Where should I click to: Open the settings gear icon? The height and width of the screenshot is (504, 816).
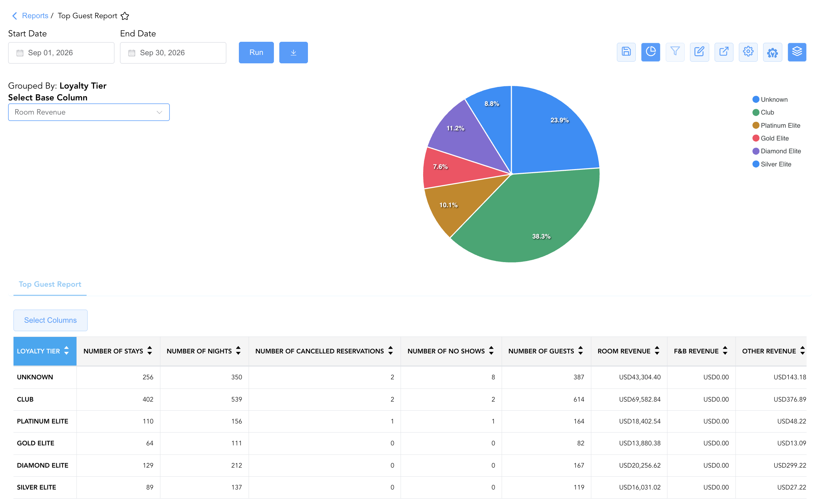[x=748, y=52]
